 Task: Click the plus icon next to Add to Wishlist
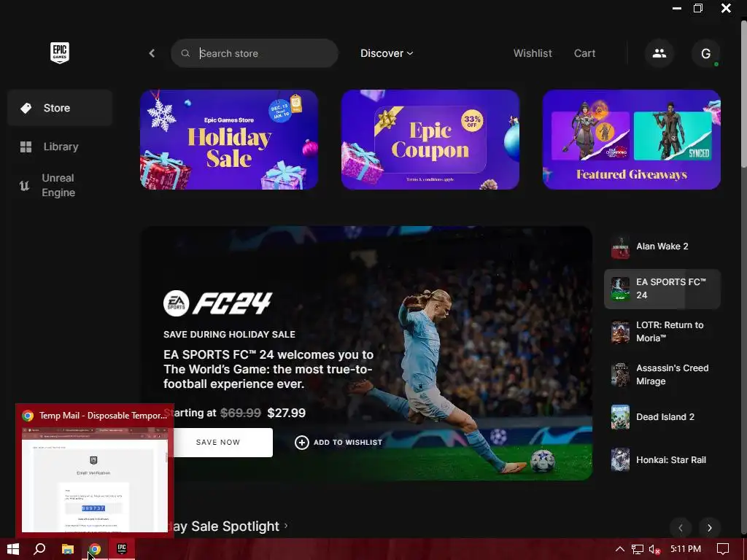(x=301, y=443)
